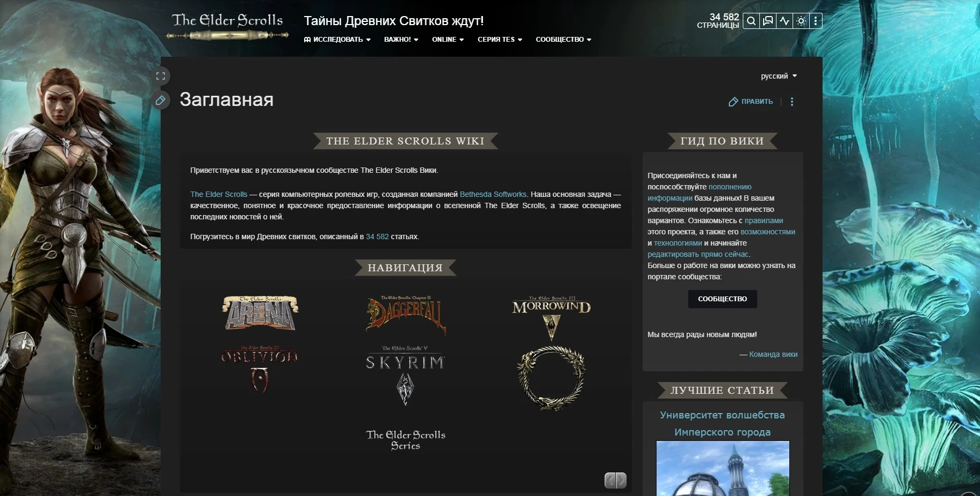Open the 'пополнению информации' link
980x496 pixels.
click(x=699, y=193)
